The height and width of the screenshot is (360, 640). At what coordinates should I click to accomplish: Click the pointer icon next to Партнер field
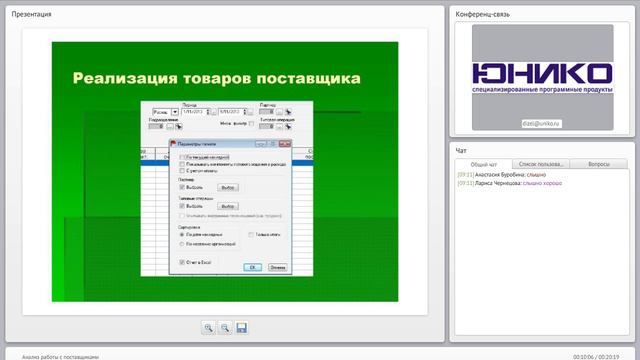coord(288,112)
